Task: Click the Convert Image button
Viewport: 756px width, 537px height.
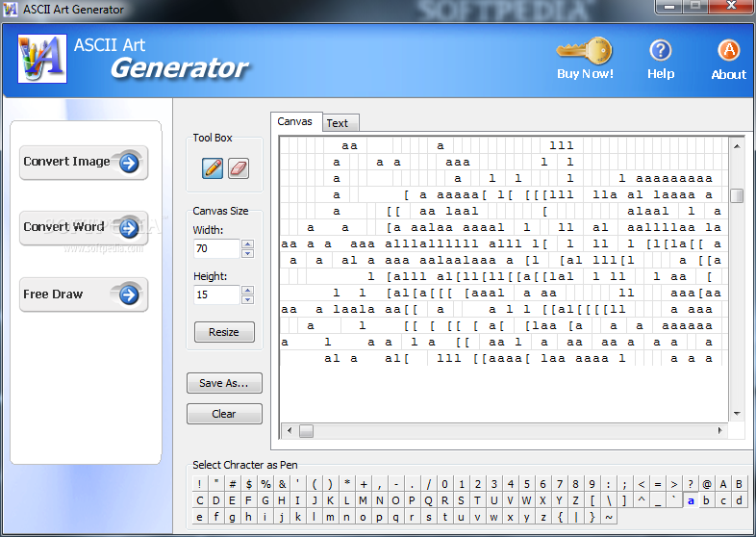Action: (x=84, y=163)
